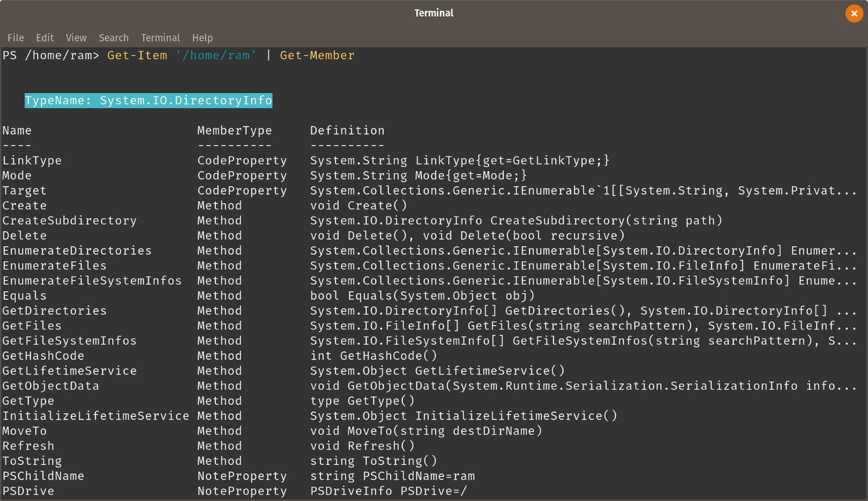
Task: Select the PSDrive member name
Action: tap(28, 491)
